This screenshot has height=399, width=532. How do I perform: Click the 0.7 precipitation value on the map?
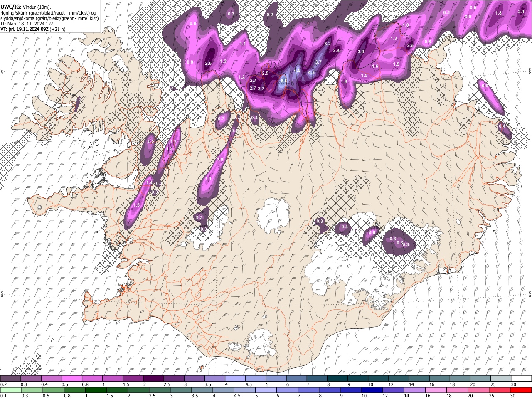click(x=221, y=119)
